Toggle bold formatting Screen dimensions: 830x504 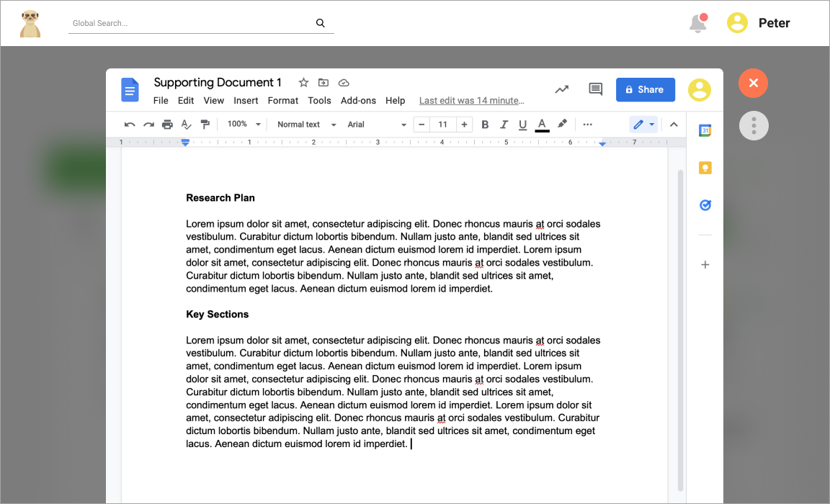[485, 125]
